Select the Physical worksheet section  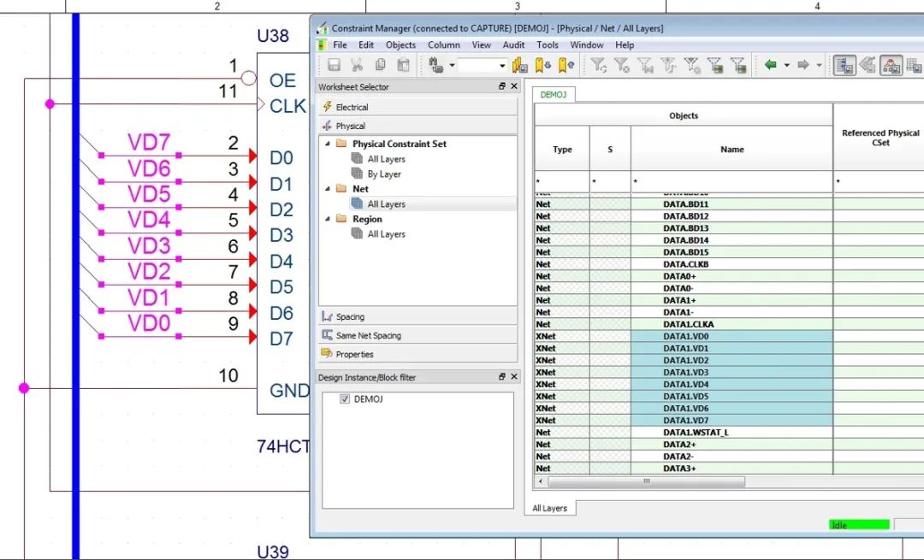(x=418, y=126)
